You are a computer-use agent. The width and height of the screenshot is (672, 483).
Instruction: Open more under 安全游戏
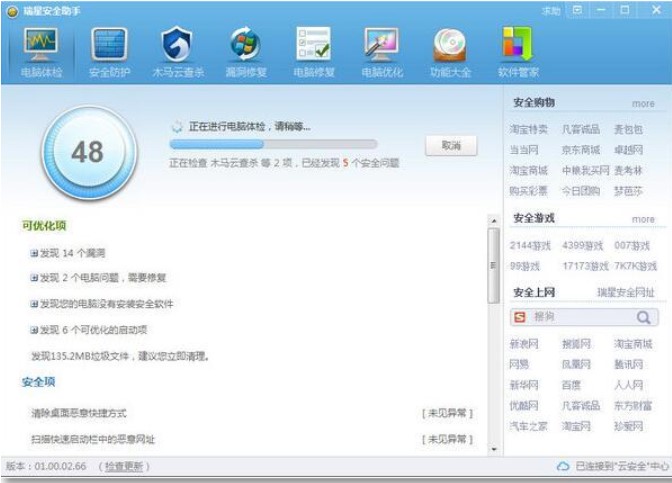643,219
